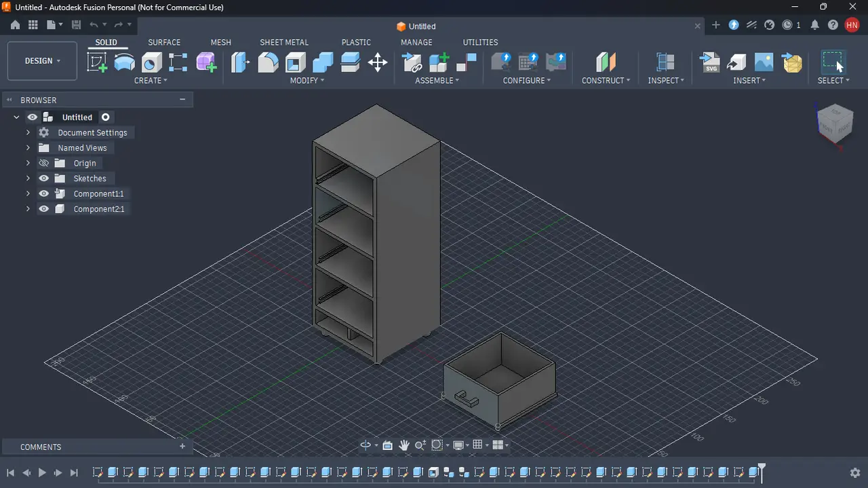Open the Data Panel grid icon
This screenshot has height=488, width=868.
33,25
